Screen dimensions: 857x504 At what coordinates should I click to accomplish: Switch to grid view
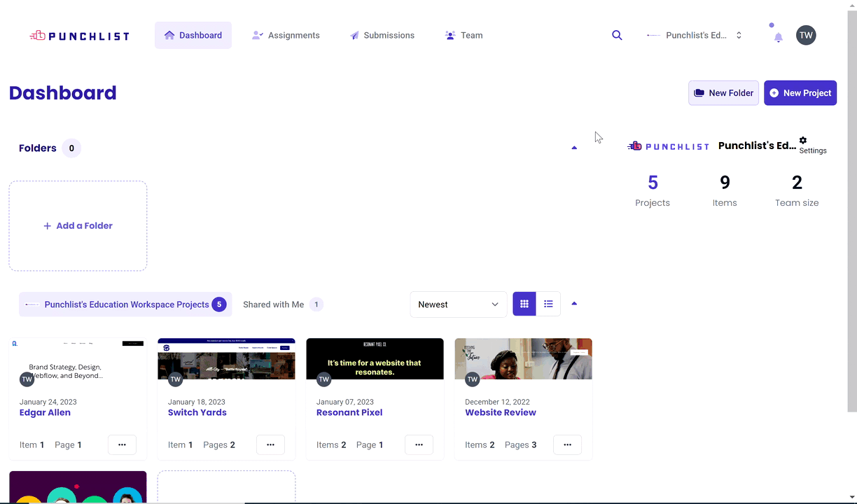[x=524, y=304]
